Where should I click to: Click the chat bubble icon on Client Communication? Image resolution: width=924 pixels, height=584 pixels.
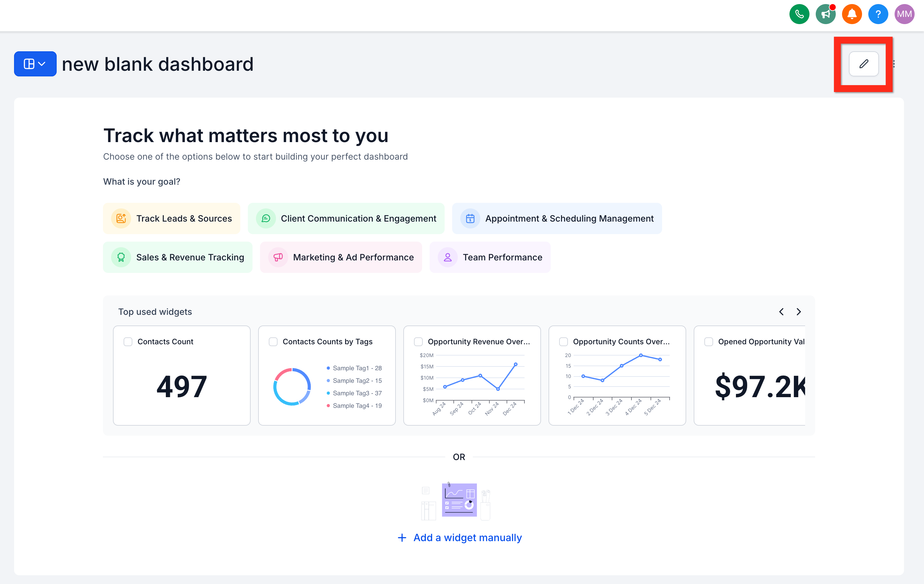pos(266,218)
